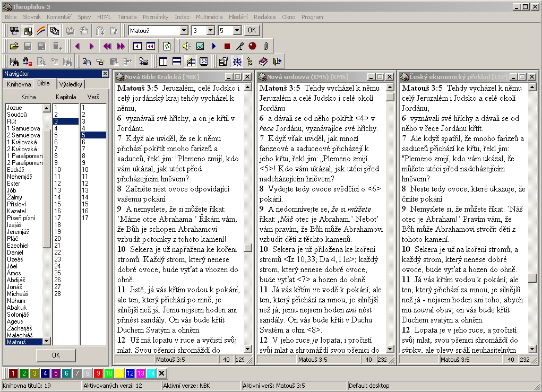542x392 pixels.
Task: Click scroll down arrow in Kniha list
Action: tap(47, 341)
